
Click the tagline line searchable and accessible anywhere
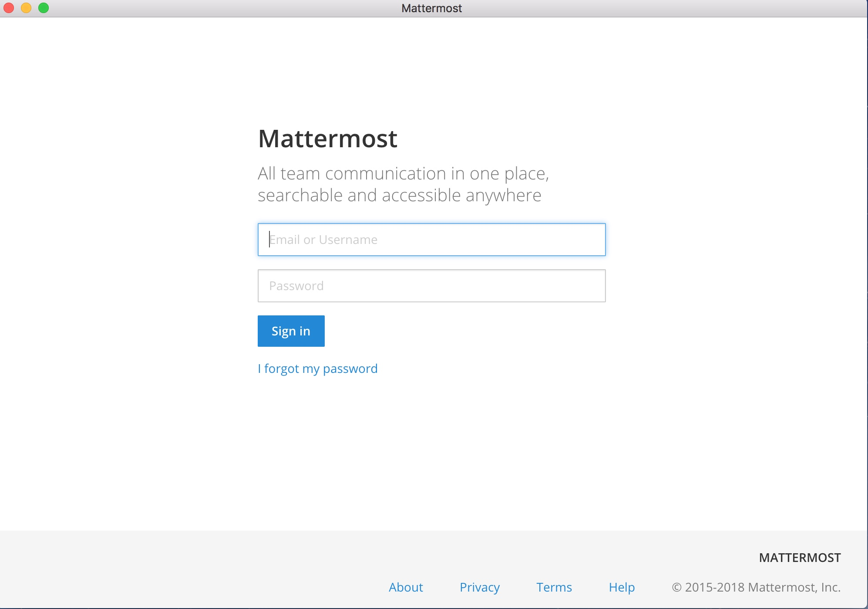pyautogui.click(x=399, y=195)
